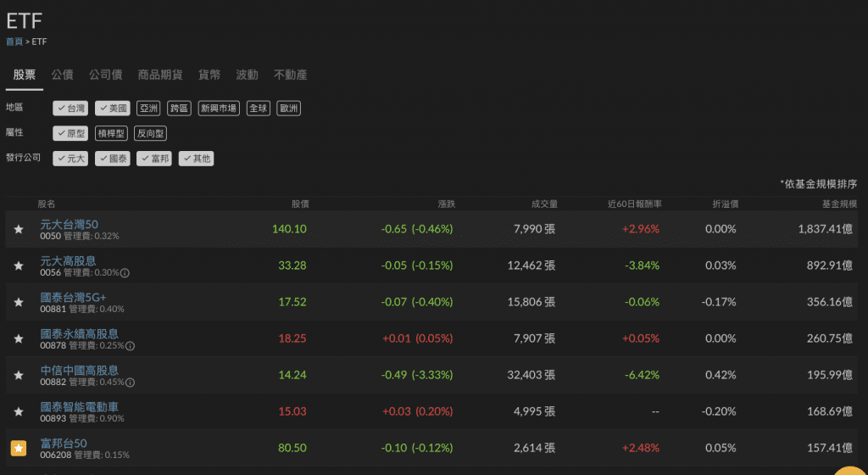The height and width of the screenshot is (475, 868).
Task: Uncheck the 國泰 issuer filter
Action: 113,159
